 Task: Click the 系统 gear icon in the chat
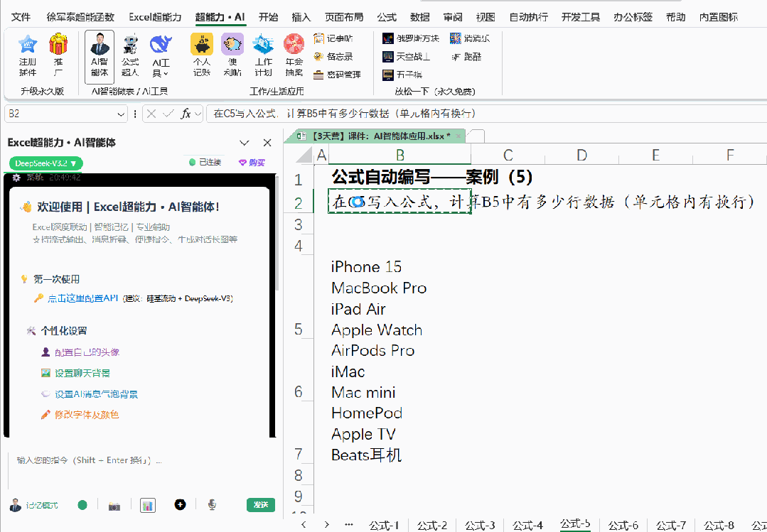[x=16, y=177]
